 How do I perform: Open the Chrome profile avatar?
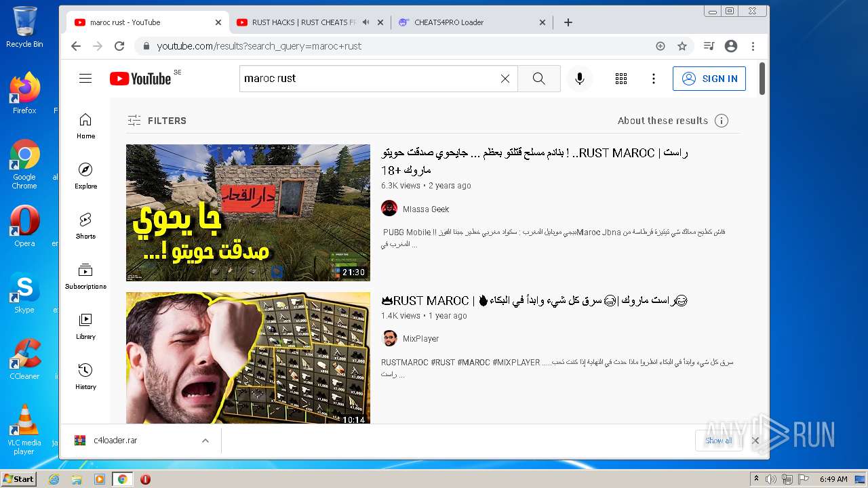(x=731, y=46)
